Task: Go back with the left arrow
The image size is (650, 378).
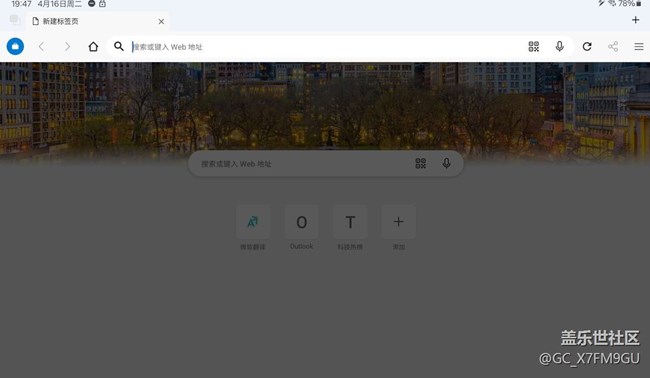Action: click(41, 46)
